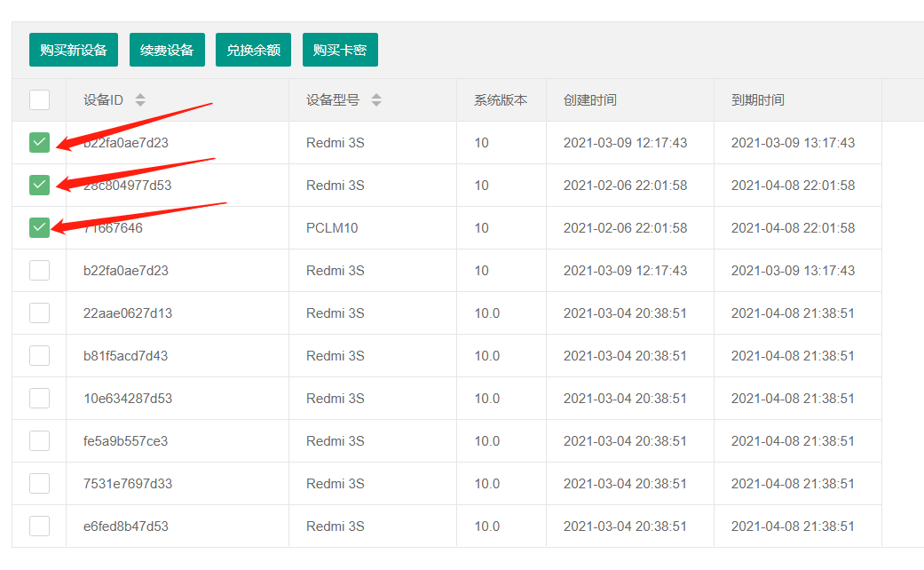This screenshot has width=924, height=570.
Task: Click Redmi 3S in 7531e7697d33 row
Action: [x=336, y=483]
